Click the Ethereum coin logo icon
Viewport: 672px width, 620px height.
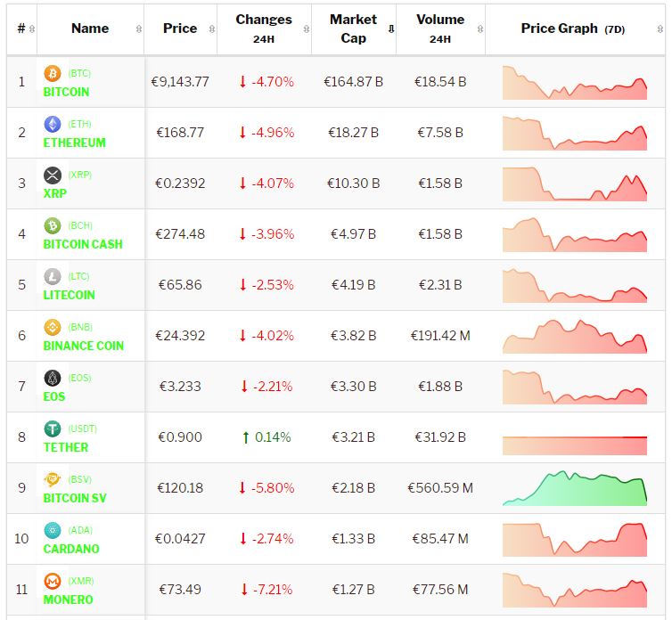click(x=52, y=124)
